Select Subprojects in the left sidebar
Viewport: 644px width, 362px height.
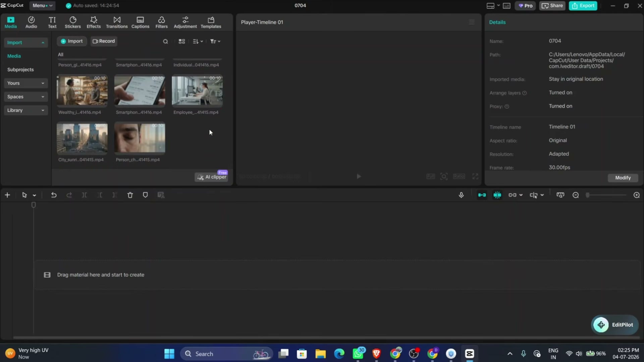(20, 70)
